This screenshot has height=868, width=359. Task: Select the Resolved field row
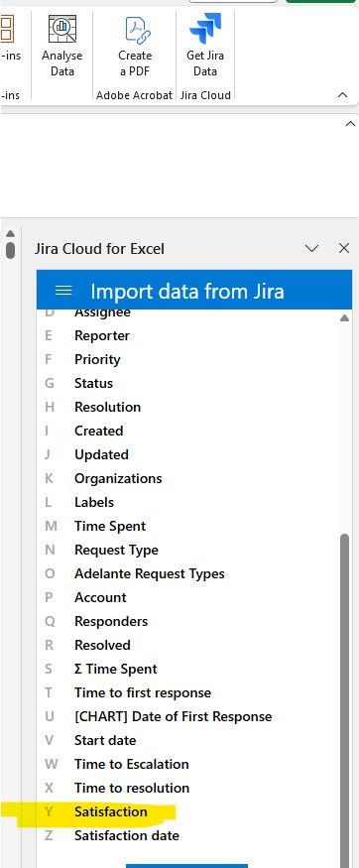tap(188, 645)
